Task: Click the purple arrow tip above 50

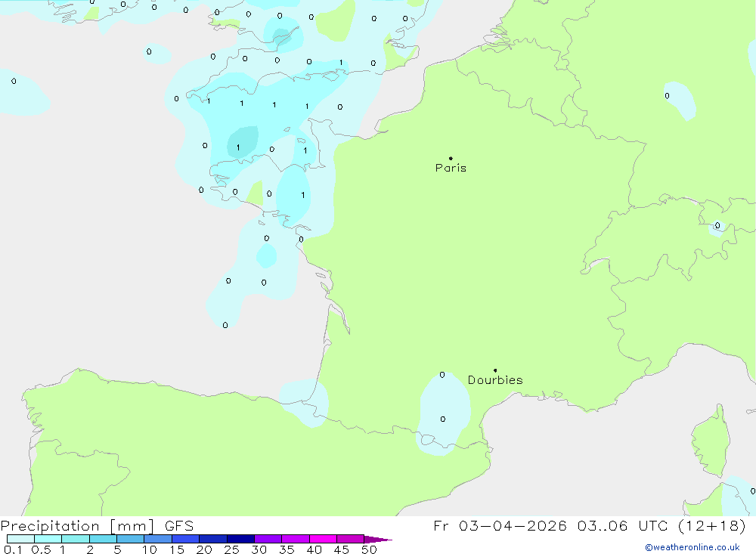Action: (x=378, y=539)
